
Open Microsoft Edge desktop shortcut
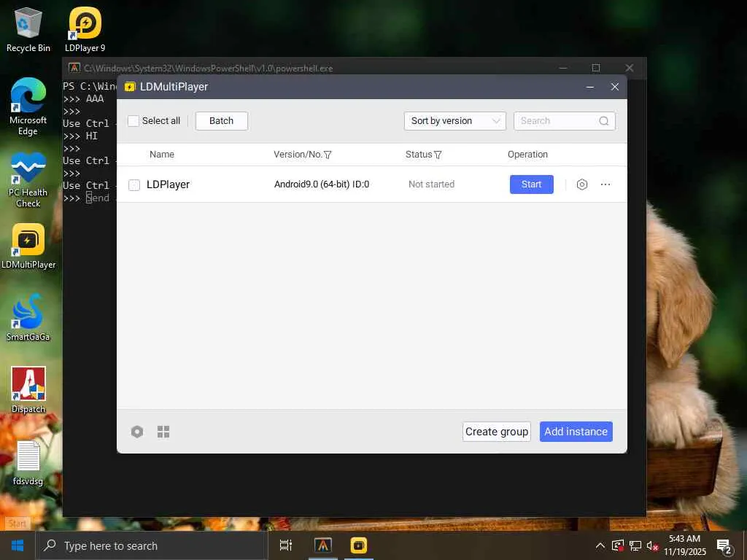click(28, 106)
